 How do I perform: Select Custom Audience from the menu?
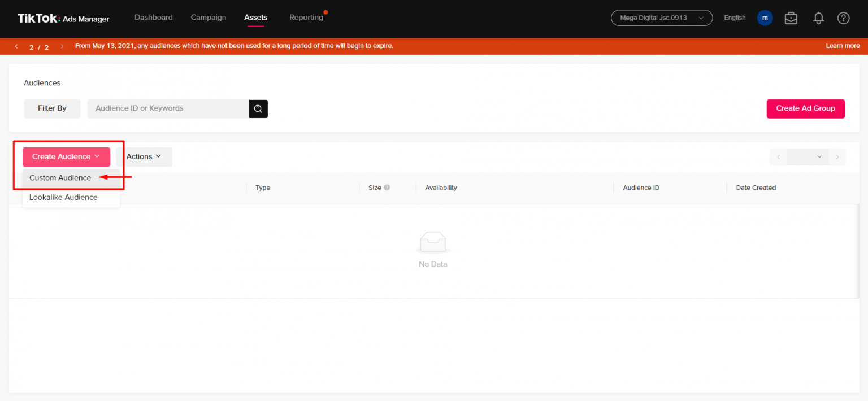[x=60, y=178]
